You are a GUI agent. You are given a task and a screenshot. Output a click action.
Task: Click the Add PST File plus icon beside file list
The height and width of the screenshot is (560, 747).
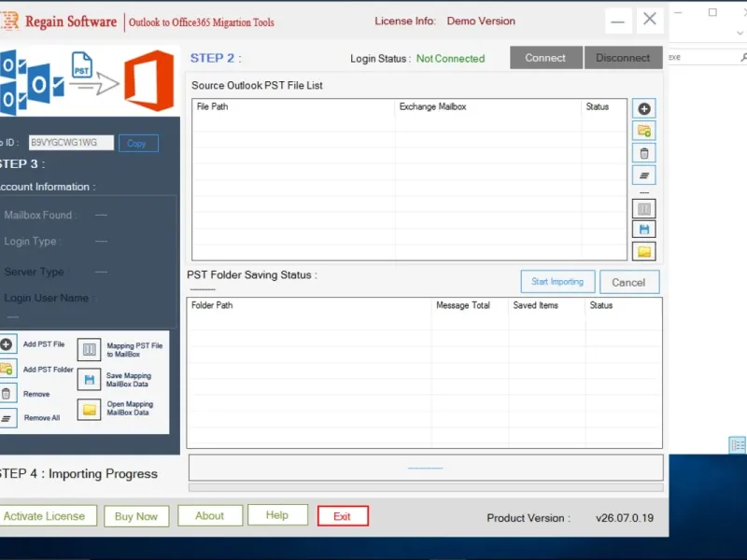coord(644,108)
